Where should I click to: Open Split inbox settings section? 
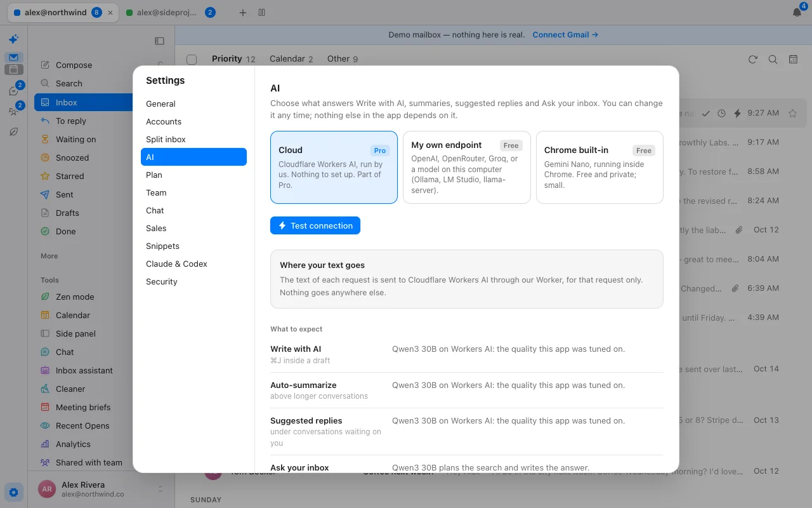coord(193,139)
